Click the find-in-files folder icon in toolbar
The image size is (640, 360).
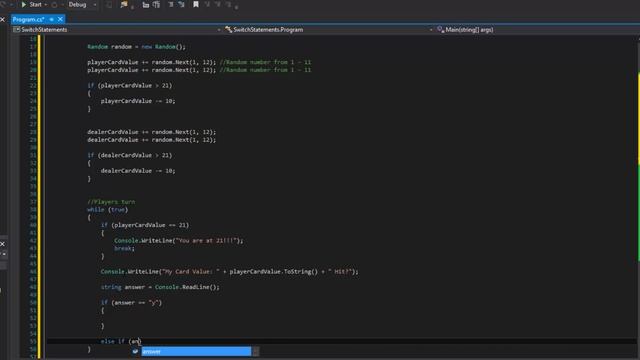click(x=124, y=4)
